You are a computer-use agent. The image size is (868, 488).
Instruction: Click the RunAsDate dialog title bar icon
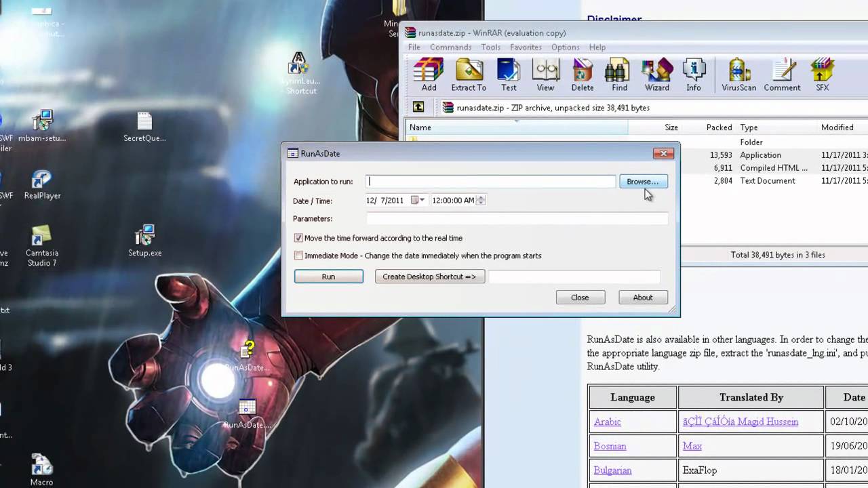coord(292,154)
